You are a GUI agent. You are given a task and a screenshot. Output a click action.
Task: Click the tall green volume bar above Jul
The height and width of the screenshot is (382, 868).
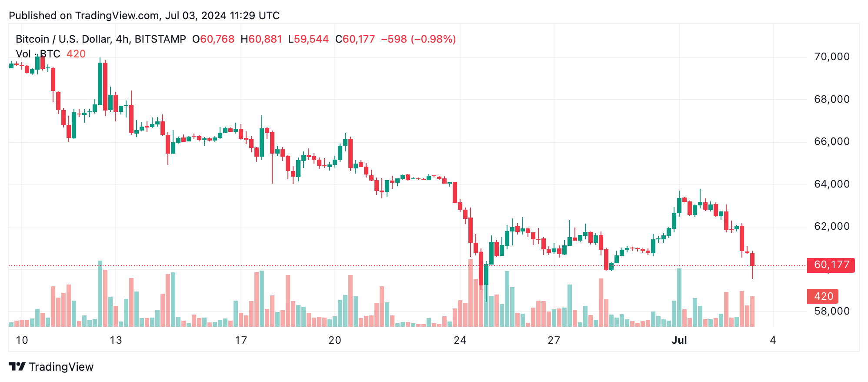(x=679, y=298)
